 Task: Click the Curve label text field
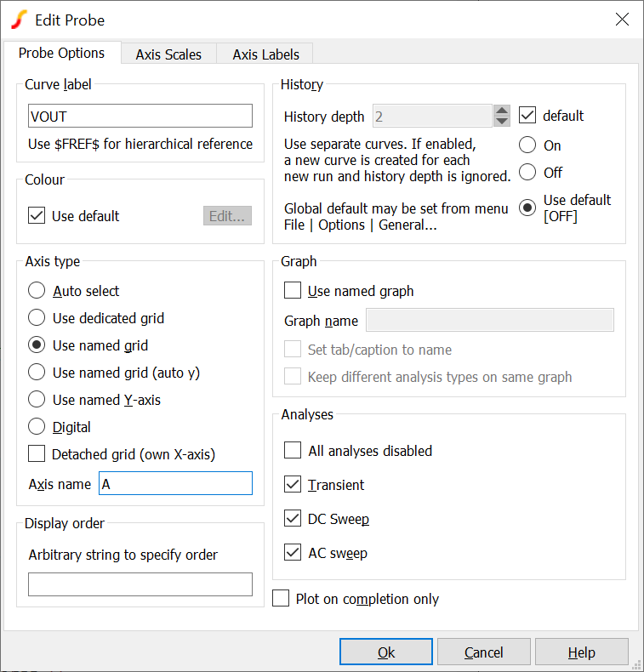[140, 116]
